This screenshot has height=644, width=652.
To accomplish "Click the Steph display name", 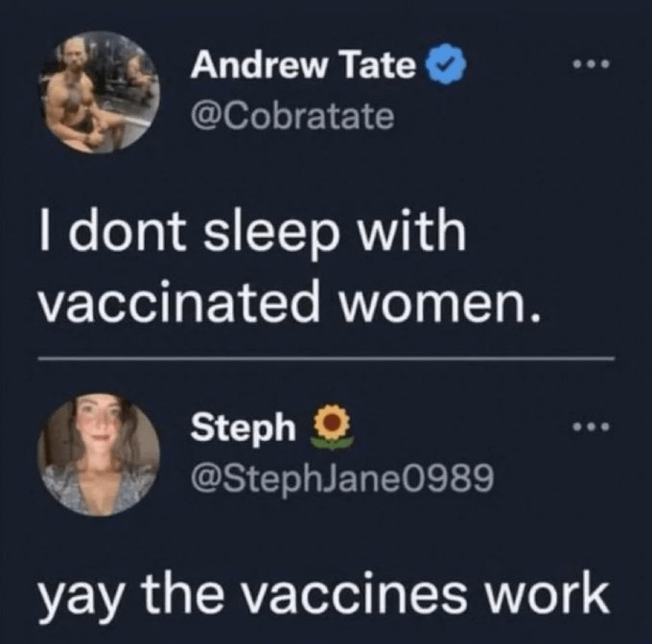I will [x=244, y=427].
